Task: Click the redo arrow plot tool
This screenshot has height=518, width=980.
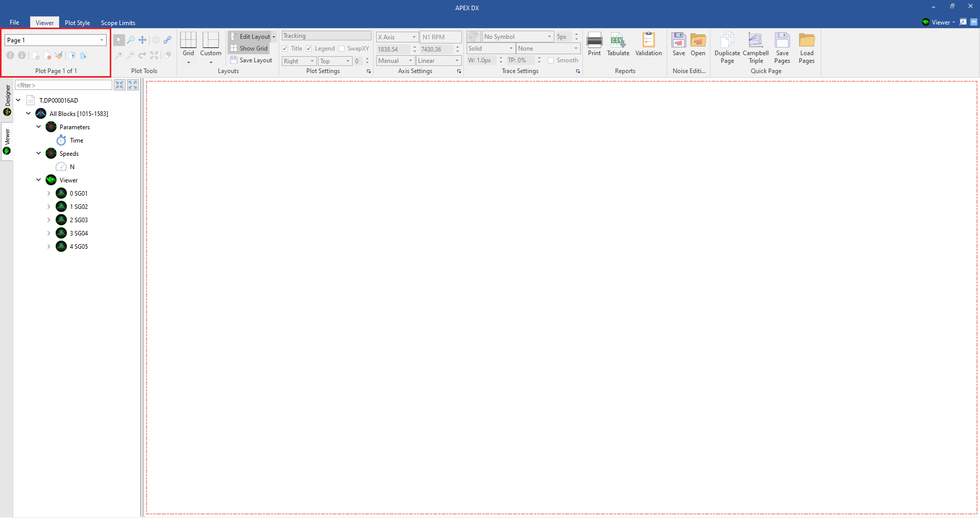Action: [142, 55]
